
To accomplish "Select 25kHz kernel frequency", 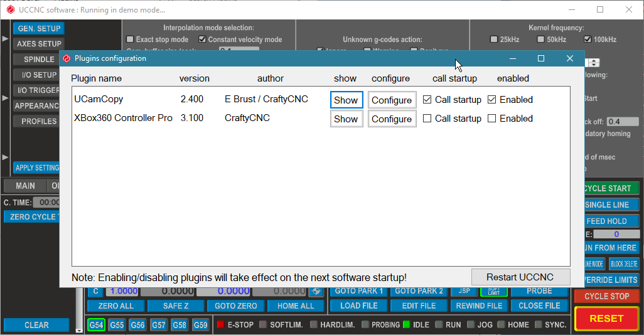I will 494,40.
